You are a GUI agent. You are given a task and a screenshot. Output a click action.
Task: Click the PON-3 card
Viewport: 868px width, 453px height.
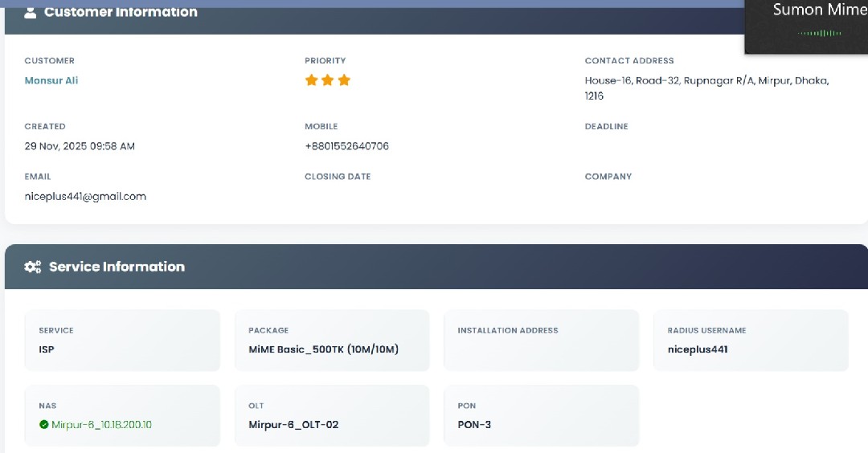tap(541, 416)
